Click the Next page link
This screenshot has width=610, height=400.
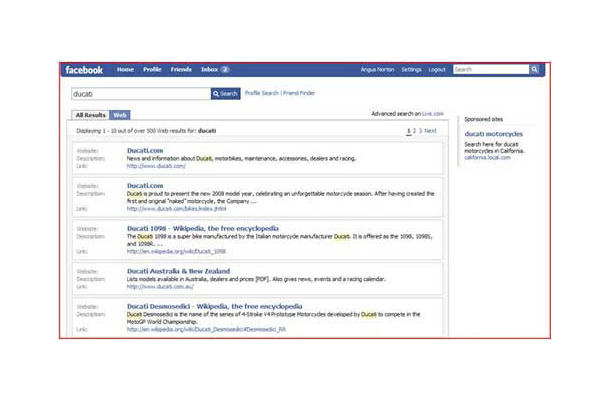click(x=430, y=131)
